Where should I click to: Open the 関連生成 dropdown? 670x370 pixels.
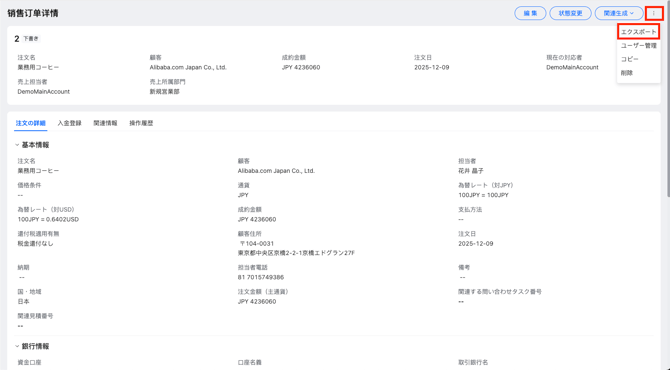pyautogui.click(x=619, y=13)
